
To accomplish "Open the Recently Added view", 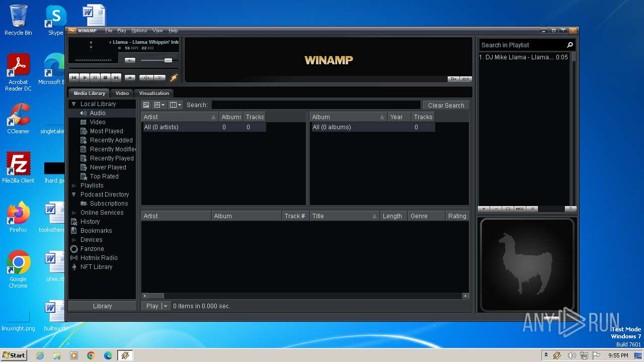I will click(111, 140).
